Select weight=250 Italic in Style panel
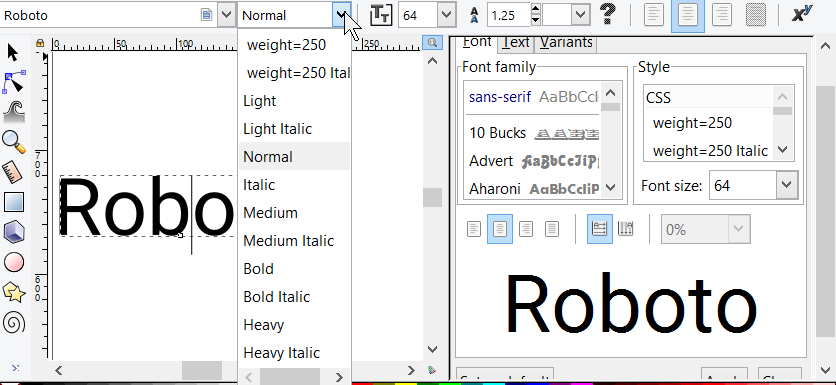 click(x=710, y=151)
